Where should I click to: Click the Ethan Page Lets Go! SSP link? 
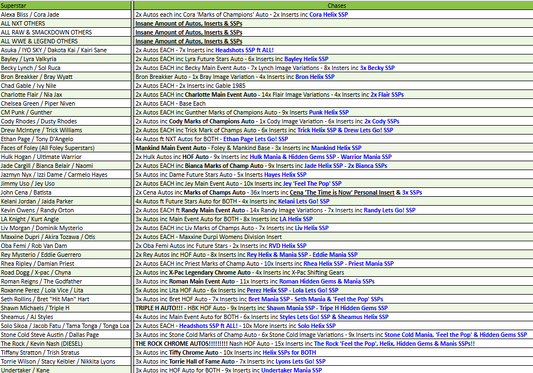(255, 139)
